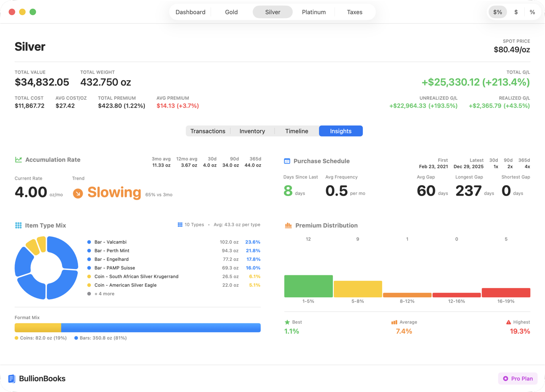Select the Insights segment
The height and width of the screenshot is (392, 545).
341,131
